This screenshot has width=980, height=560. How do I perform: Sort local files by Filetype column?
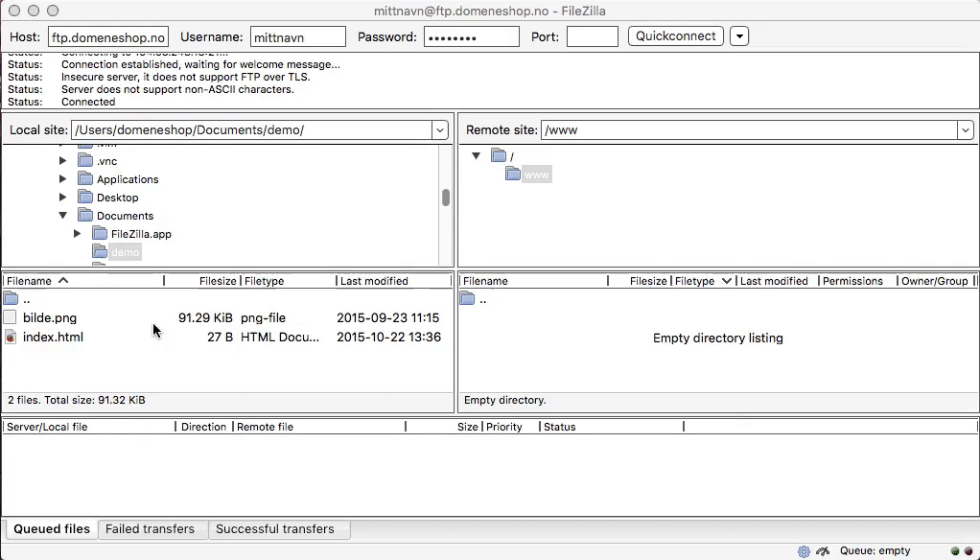[288, 281]
